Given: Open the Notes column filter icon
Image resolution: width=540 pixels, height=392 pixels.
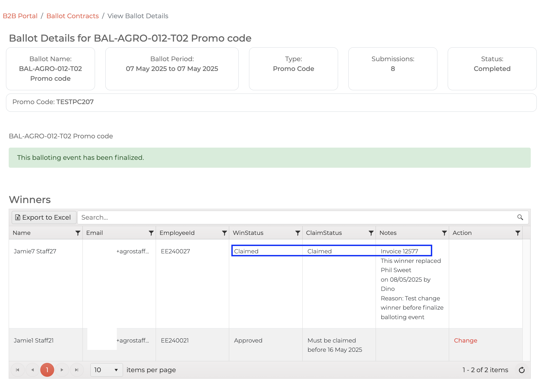Looking at the screenshot, I should click(x=444, y=233).
